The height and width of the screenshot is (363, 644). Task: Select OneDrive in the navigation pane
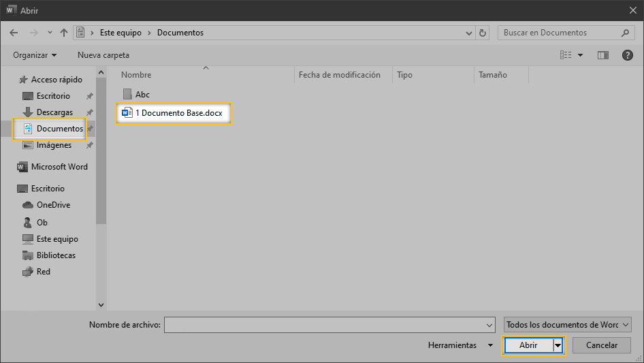[53, 205]
